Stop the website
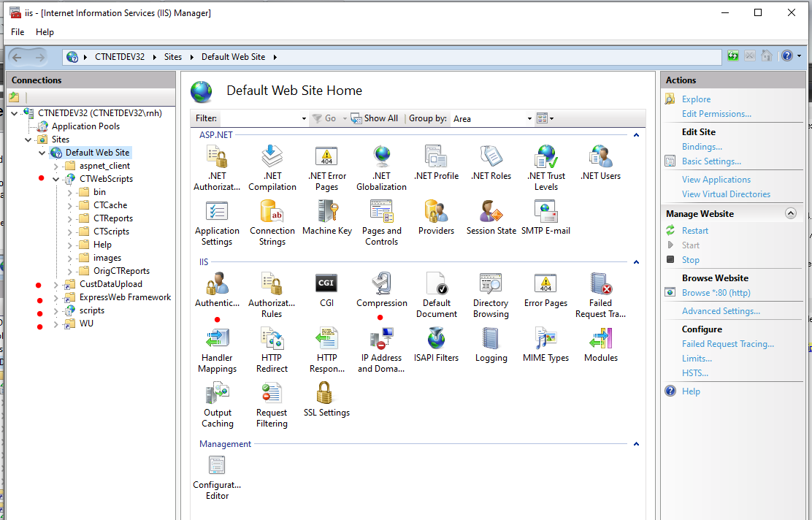Viewport: 812px width, 520px height. [690, 260]
